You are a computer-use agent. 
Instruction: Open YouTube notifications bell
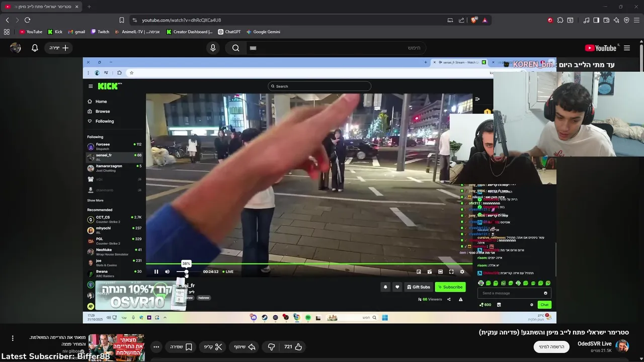[35, 48]
